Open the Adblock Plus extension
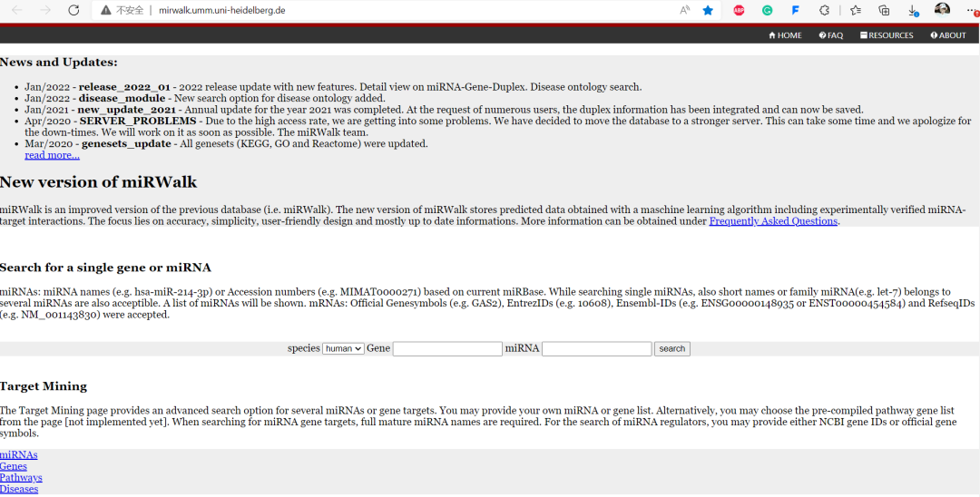The image size is (980, 497). pyautogui.click(x=739, y=10)
